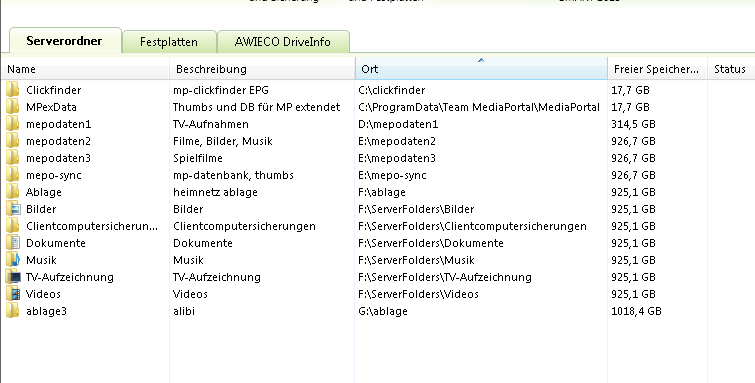Open the AWIECO DriveInfo tab
The height and width of the screenshot is (383, 755).
point(283,42)
